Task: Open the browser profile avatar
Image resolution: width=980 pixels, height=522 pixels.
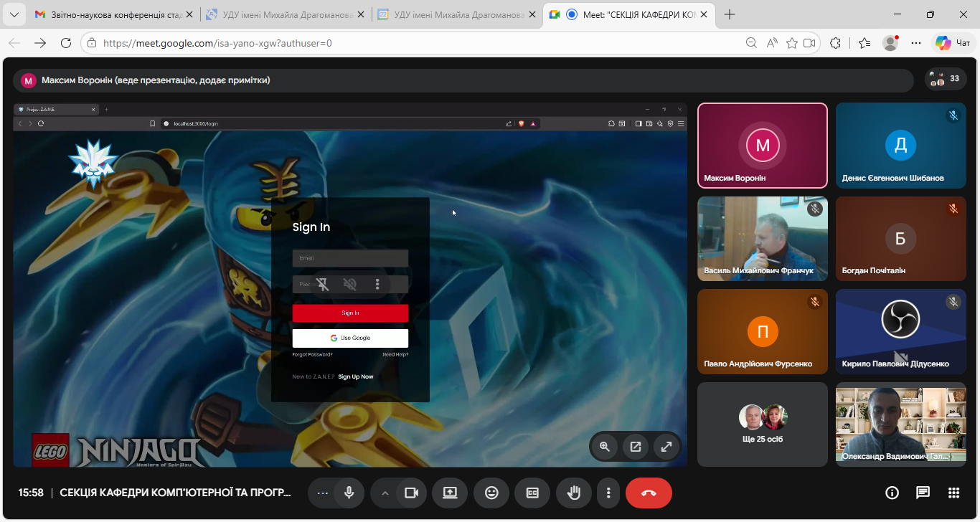Action: [890, 43]
